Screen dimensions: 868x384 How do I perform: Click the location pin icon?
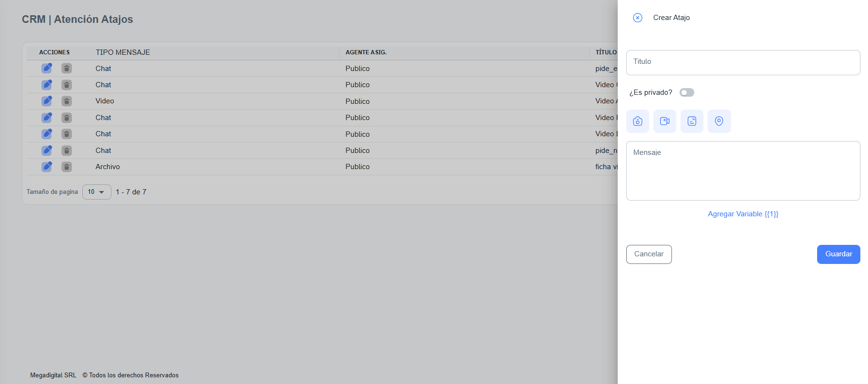[x=719, y=121]
